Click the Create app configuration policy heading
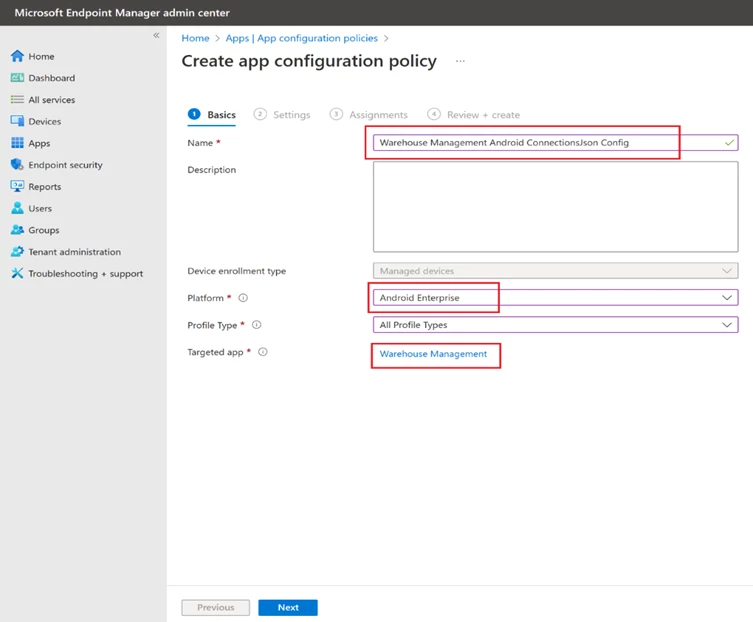The image size is (753, 622). click(x=309, y=61)
